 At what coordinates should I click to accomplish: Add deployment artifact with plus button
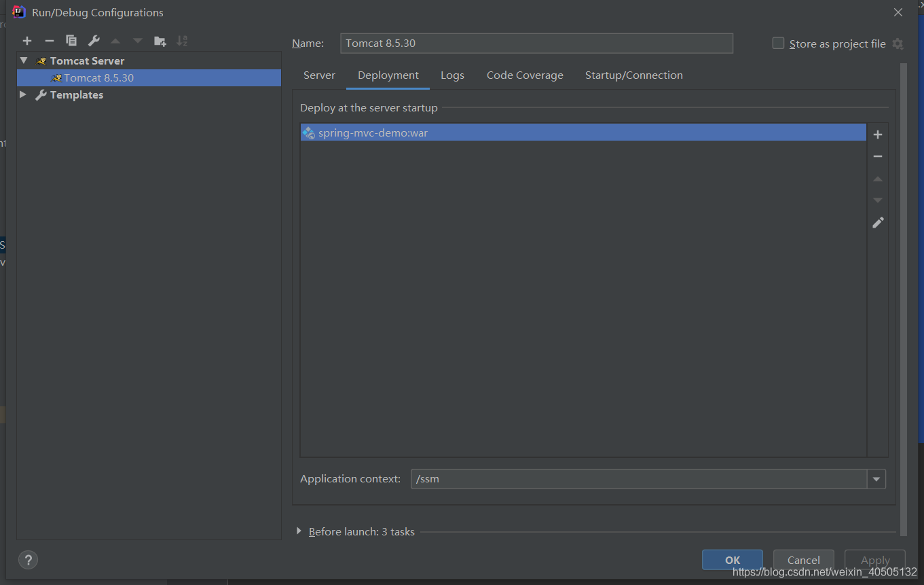(x=878, y=135)
